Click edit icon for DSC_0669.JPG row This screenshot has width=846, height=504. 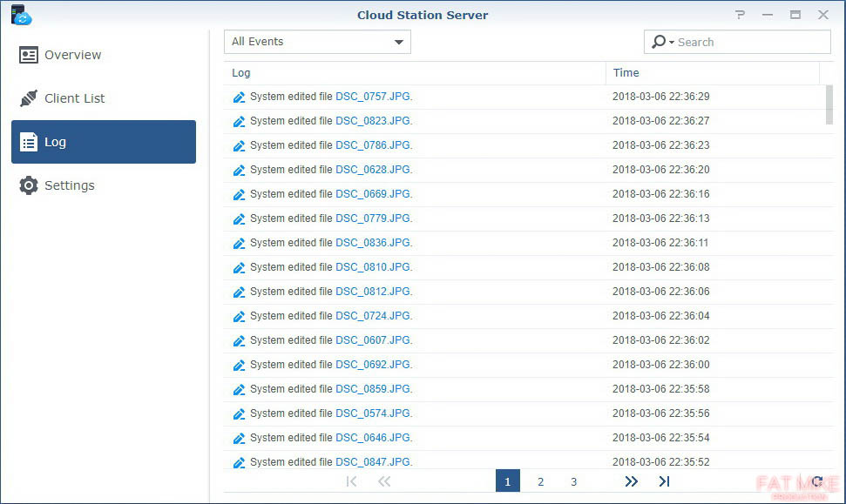(x=239, y=195)
